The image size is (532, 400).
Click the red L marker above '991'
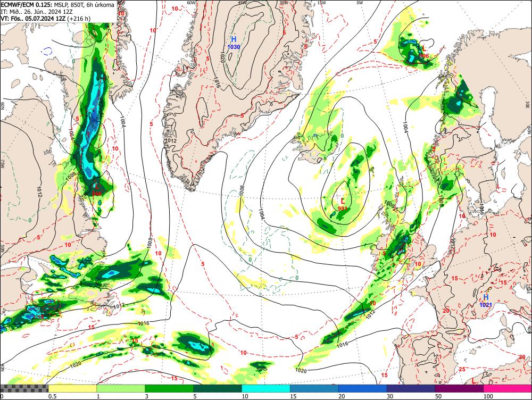coord(343,201)
